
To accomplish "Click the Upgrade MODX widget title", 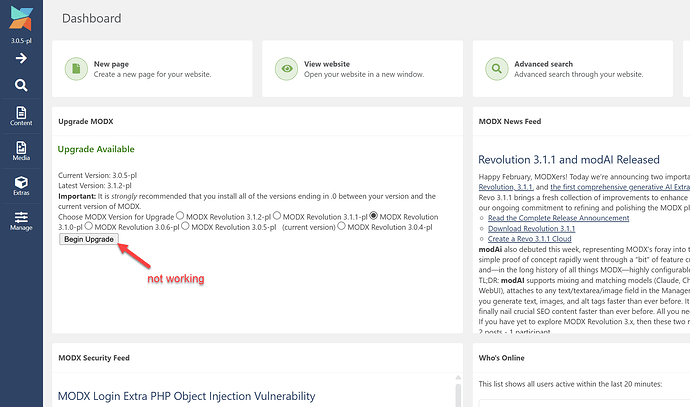I will point(86,121).
